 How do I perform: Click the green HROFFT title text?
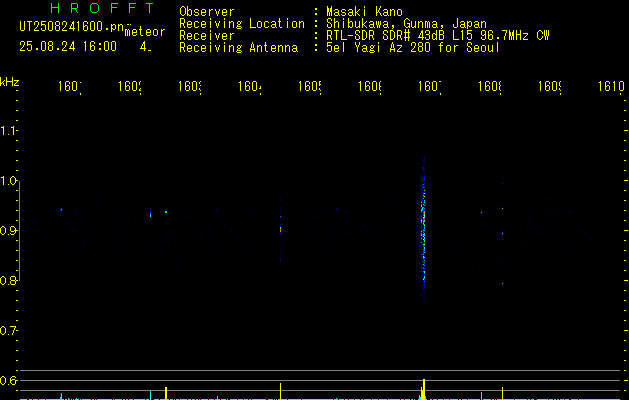[x=103, y=8]
